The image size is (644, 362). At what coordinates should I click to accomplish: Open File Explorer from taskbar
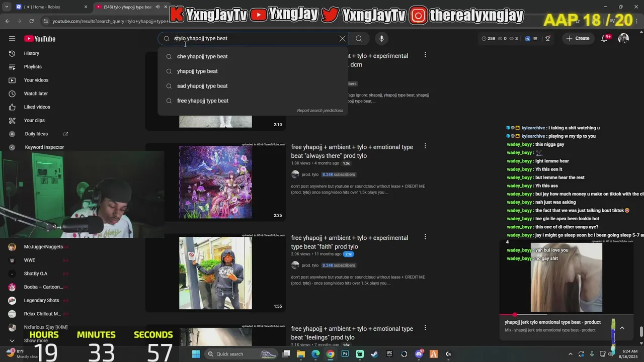pyautogui.click(x=301, y=354)
